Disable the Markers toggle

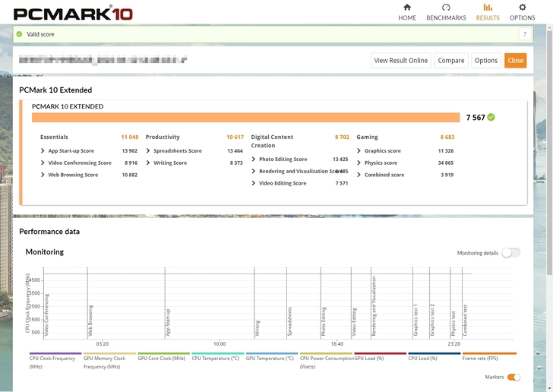coord(513,377)
